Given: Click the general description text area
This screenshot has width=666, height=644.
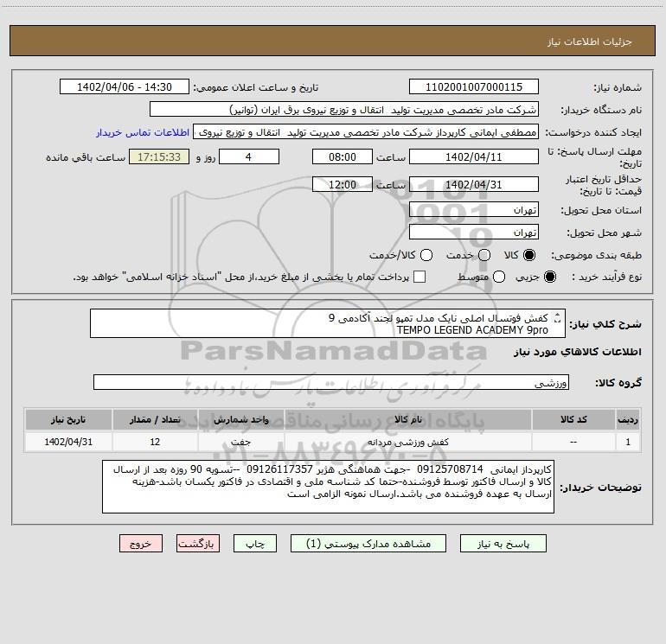Looking at the screenshot, I should click(x=328, y=323).
